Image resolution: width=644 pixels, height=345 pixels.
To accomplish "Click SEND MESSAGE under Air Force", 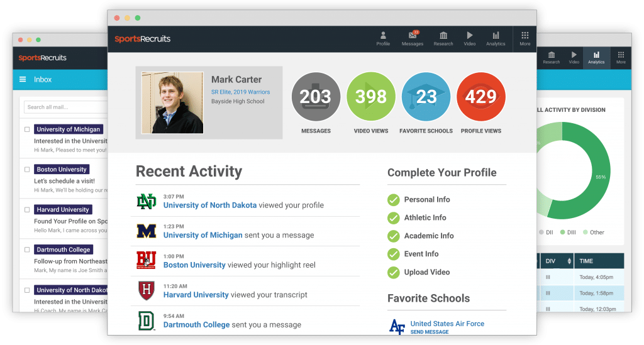I will click(x=429, y=332).
